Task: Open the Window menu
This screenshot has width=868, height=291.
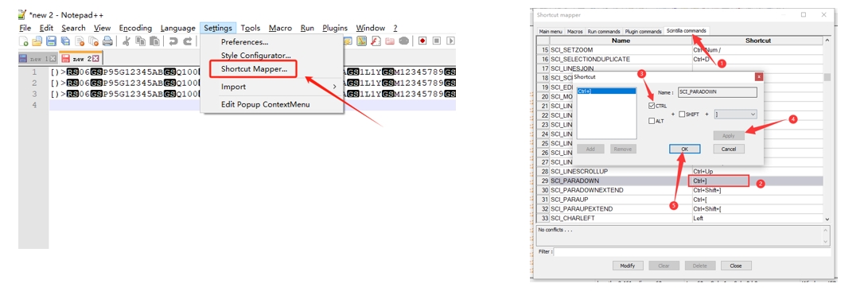Action: coord(370,28)
